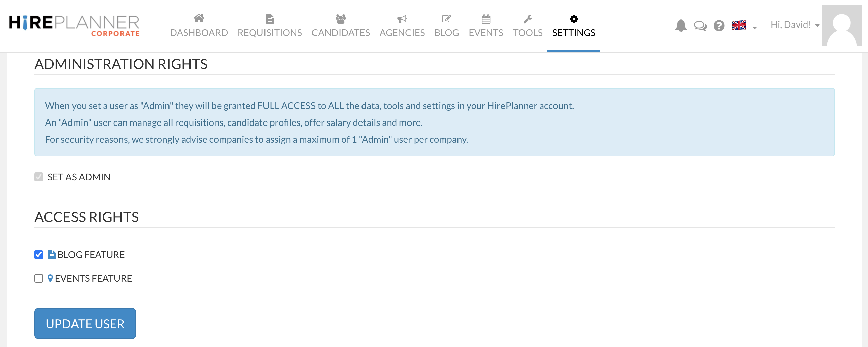Click the disabled Set as Admin checkbox
This screenshot has width=868, height=347.
38,177
